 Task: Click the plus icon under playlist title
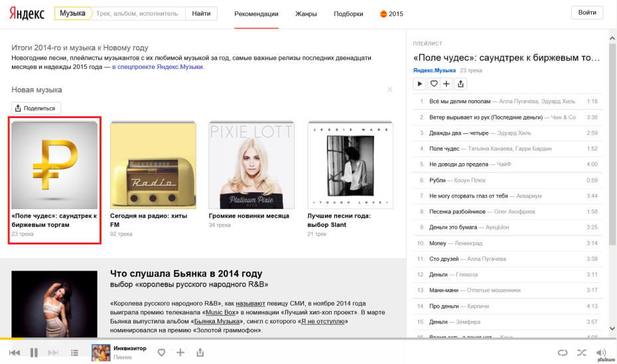click(446, 84)
